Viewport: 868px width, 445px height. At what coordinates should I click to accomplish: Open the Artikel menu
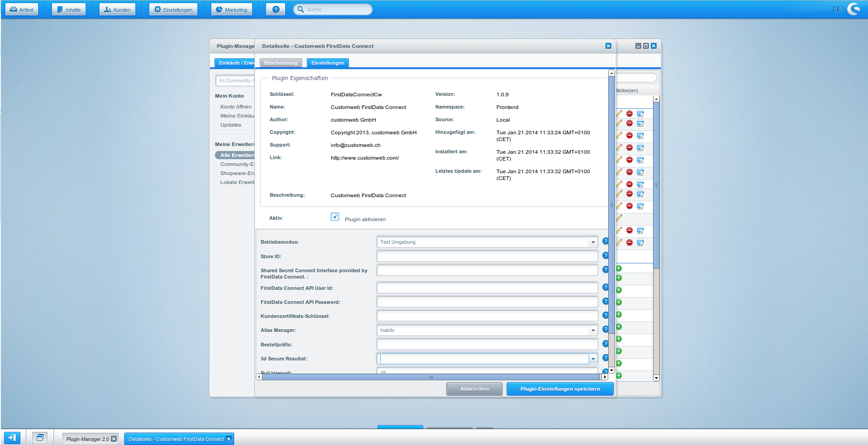tap(21, 9)
